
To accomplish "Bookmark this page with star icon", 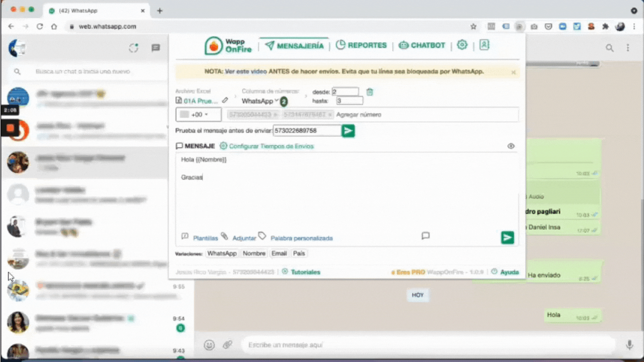I will coord(473,27).
